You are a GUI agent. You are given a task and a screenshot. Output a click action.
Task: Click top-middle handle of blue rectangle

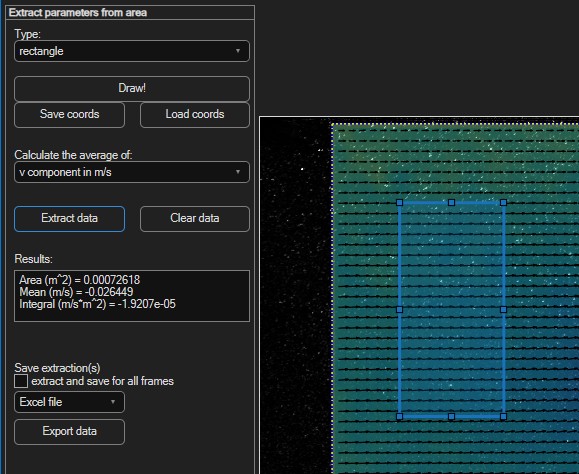451,203
